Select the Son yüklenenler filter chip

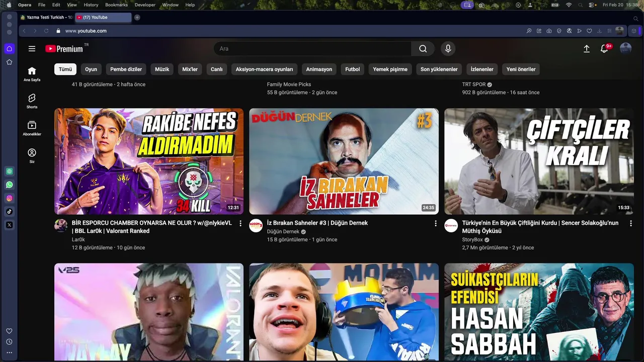pyautogui.click(x=439, y=69)
